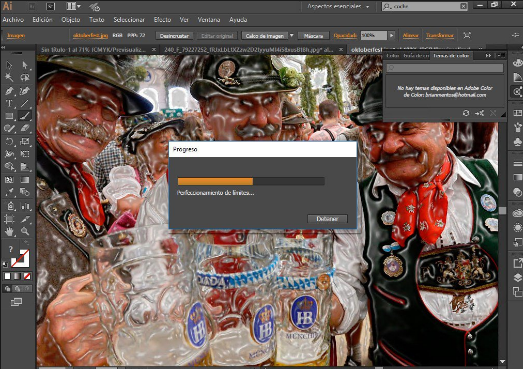The image size is (523, 369).
Task: Select the Magic Wand tool
Action: (9, 77)
